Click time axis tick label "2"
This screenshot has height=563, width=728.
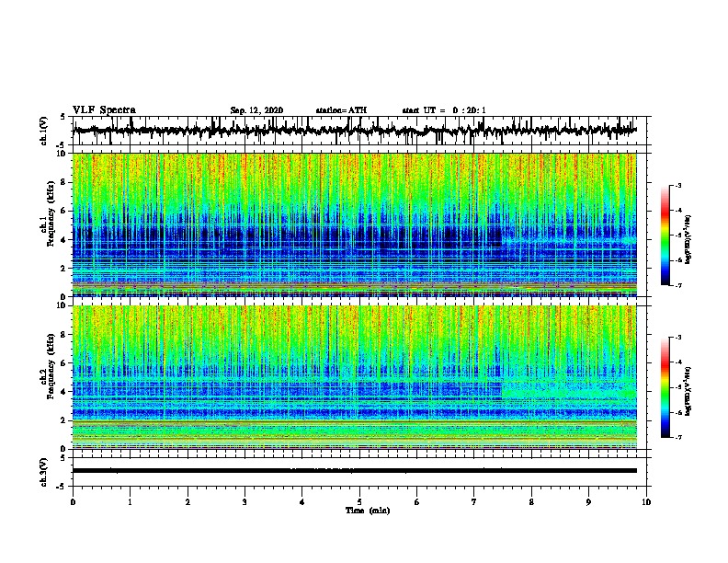pyautogui.click(x=188, y=502)
